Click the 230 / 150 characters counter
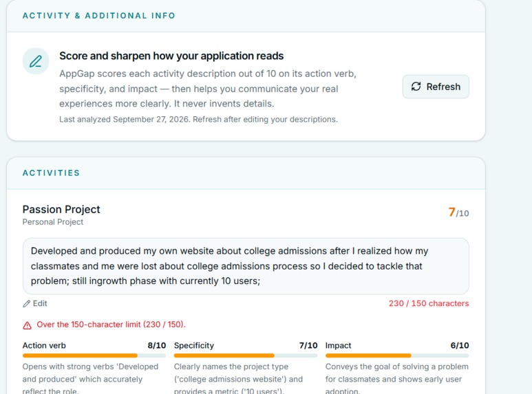Viewport: 532px width, 394px height. [x=429, y=303]
